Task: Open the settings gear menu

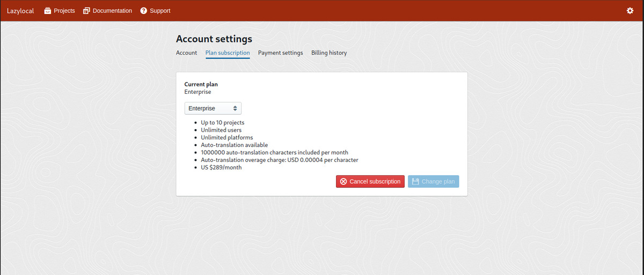Action: (630, 11)
